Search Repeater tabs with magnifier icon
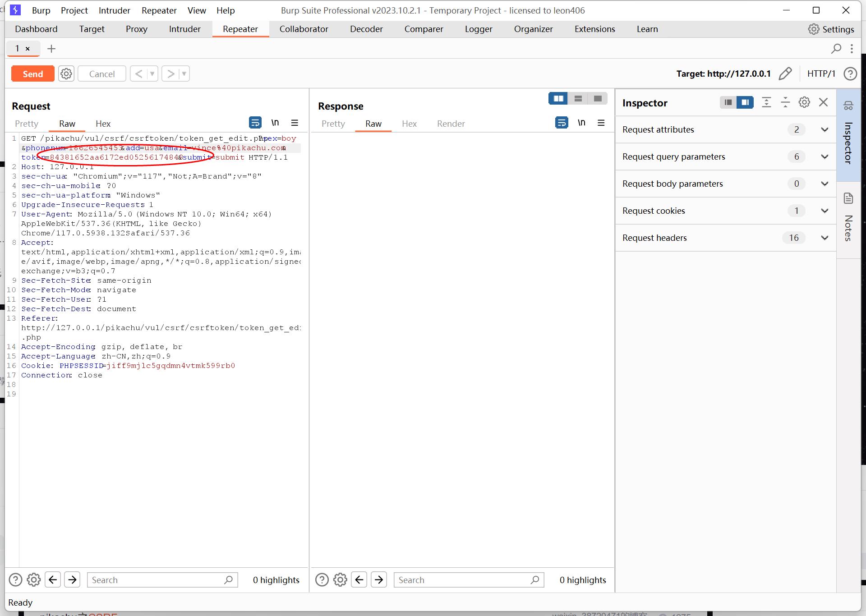 tap(836, 48)
